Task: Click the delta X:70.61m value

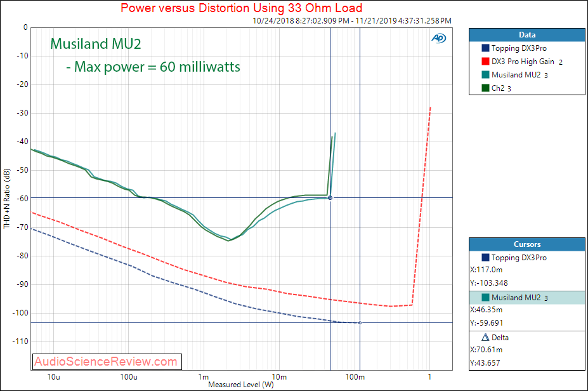Action: coord(487,350)
